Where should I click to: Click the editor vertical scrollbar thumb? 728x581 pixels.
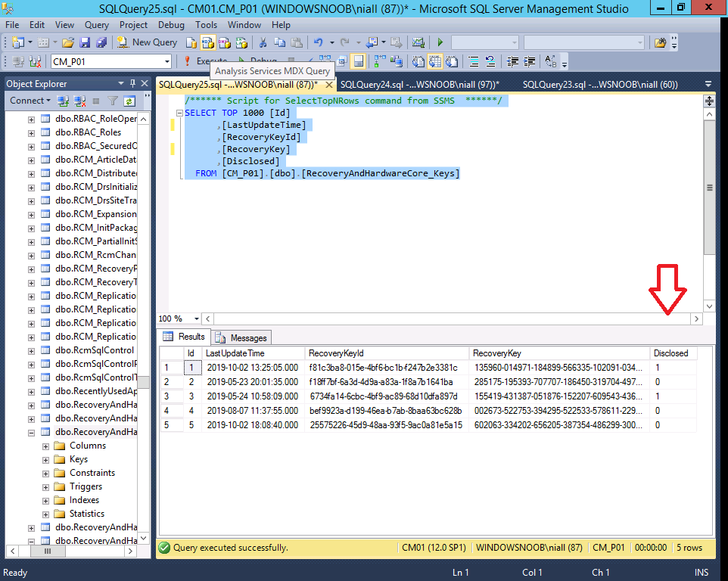pyautogui.click(x=709, y=188)
